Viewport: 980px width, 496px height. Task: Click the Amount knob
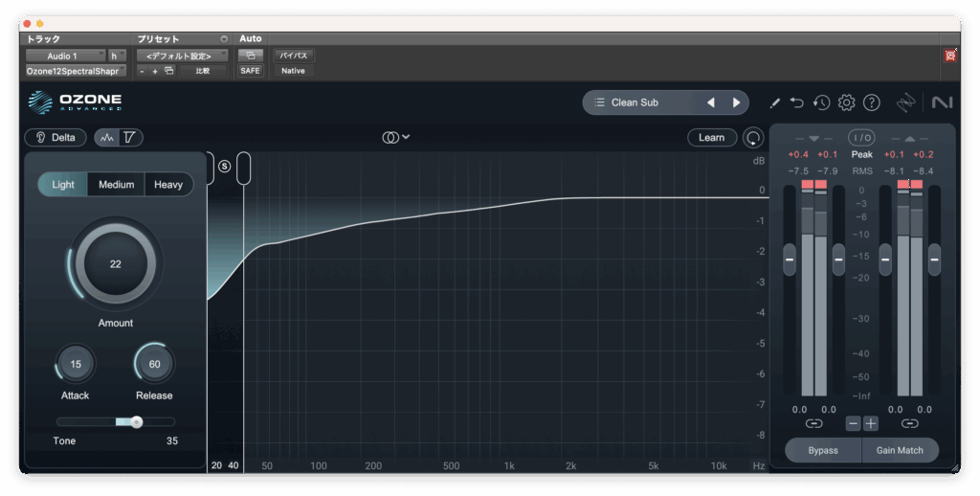pos(115,264)
